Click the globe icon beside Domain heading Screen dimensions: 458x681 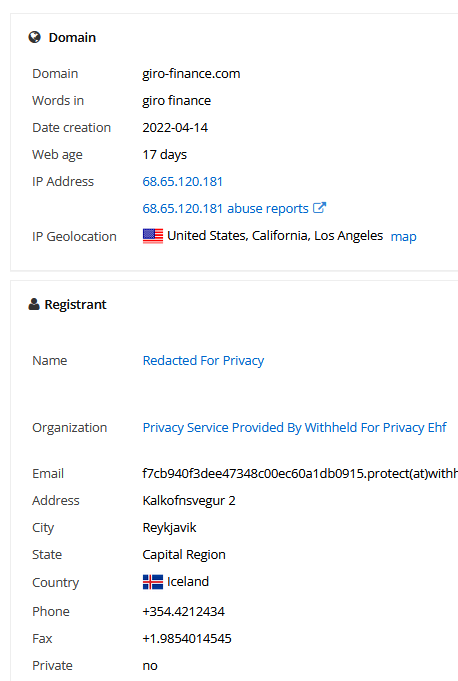[x=35, y=37]
